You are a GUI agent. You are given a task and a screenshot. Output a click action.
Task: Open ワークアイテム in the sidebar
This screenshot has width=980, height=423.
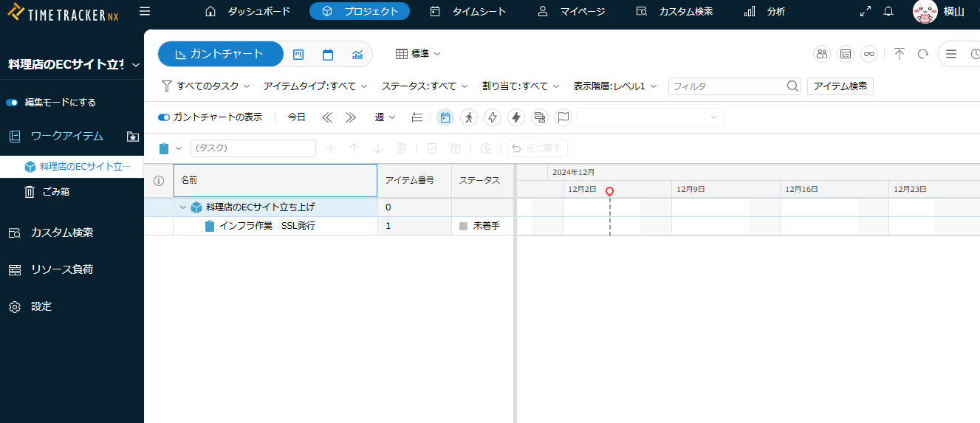[66, 136]
